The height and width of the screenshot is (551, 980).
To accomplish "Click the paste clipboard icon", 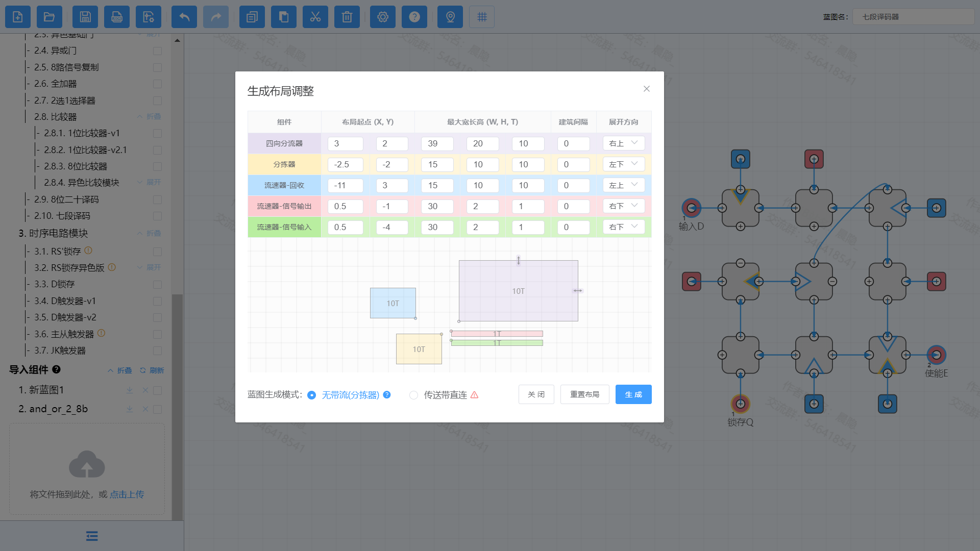I will 284,17.
